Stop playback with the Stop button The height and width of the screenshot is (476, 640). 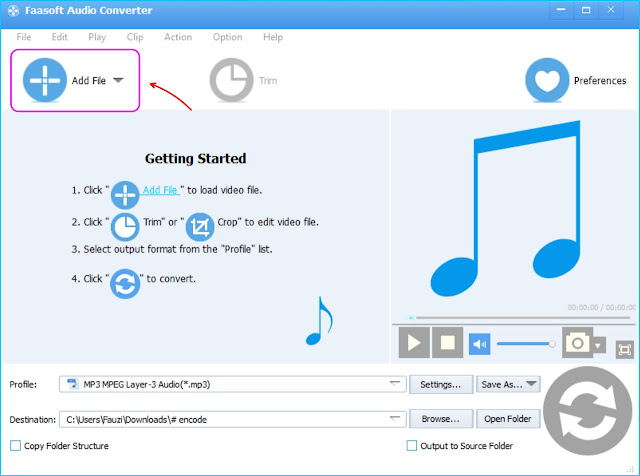(447, 343)
